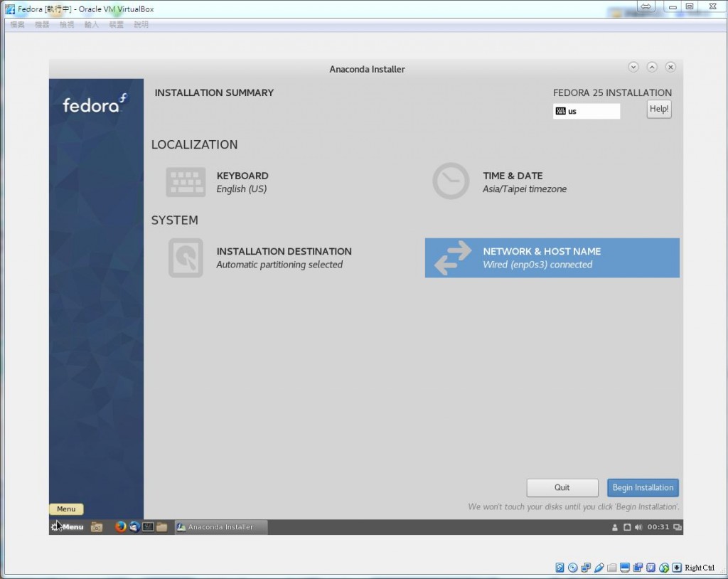Click VirtualBox keyboard capture arrow indicator
This screenshot has width=728, height=579.
tap(677, 568)
